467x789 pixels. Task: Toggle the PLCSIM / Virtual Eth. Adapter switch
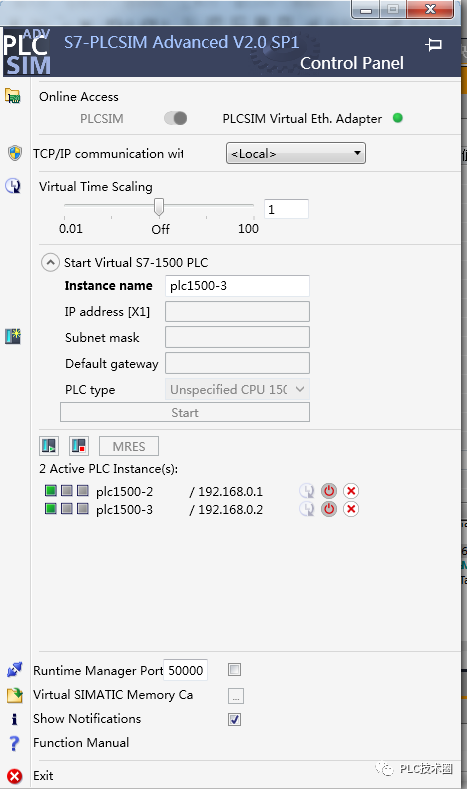click(176, 119)
